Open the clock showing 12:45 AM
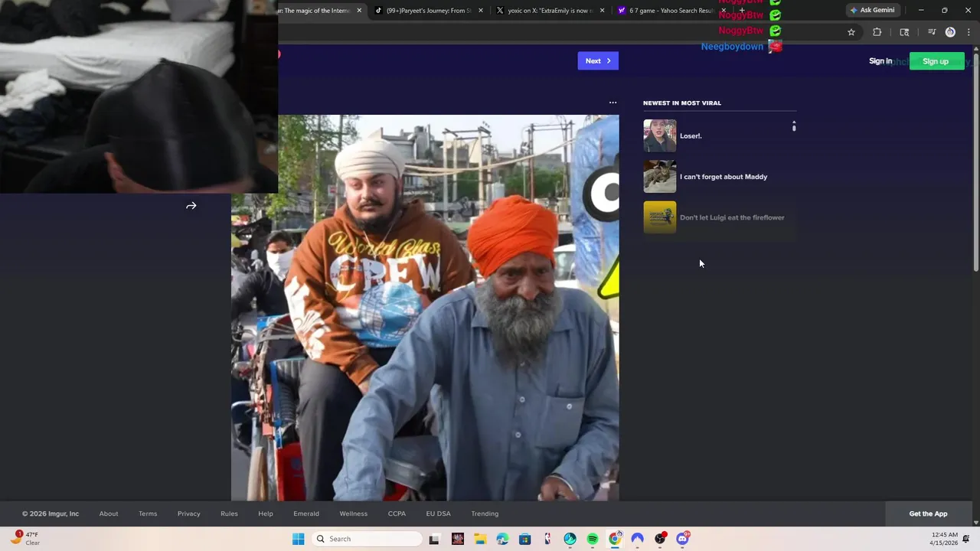This screenshot has height=551, width=980. 945,539
